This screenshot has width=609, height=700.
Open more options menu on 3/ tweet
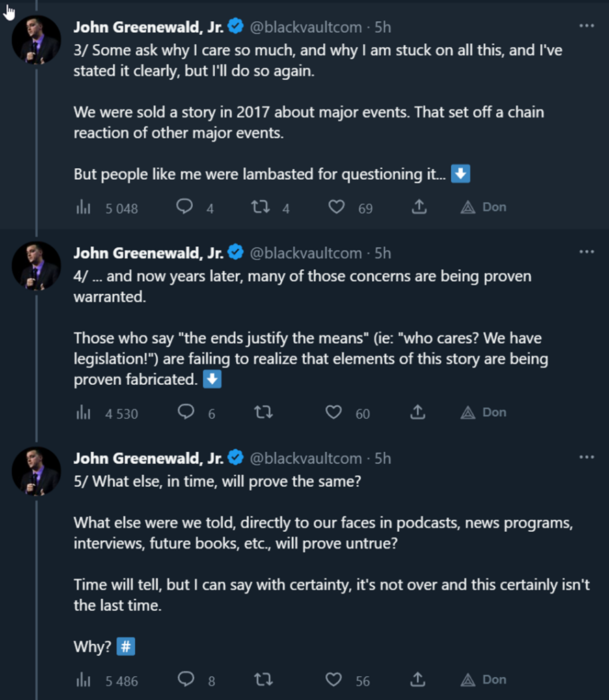[x=586, y=26]
